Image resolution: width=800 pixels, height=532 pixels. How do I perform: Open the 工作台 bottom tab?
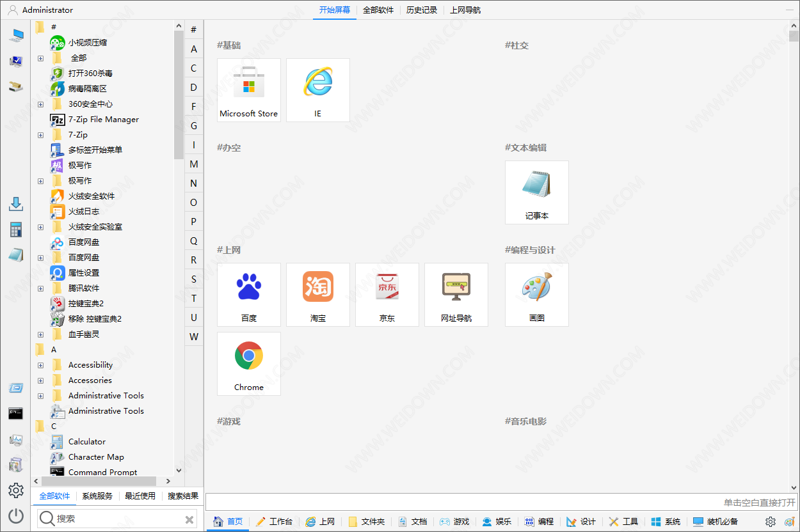(274, 522)
